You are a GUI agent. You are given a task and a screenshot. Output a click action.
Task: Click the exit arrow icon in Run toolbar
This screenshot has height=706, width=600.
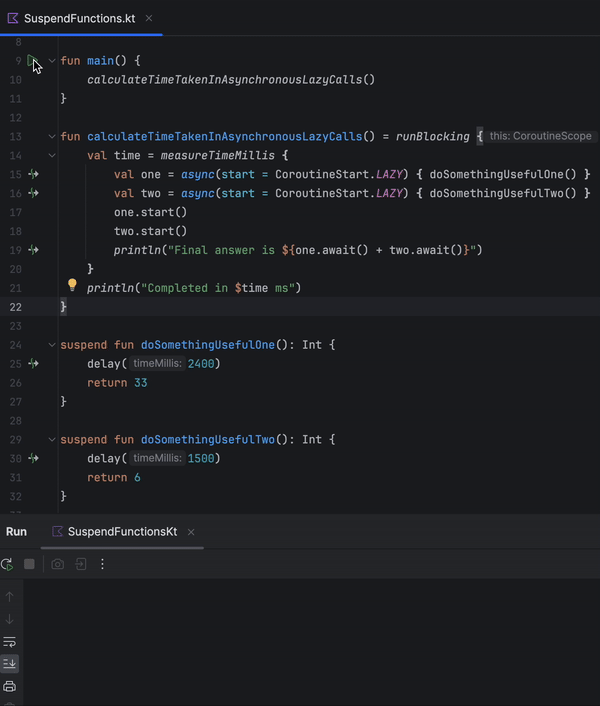[x=81, y=564]
